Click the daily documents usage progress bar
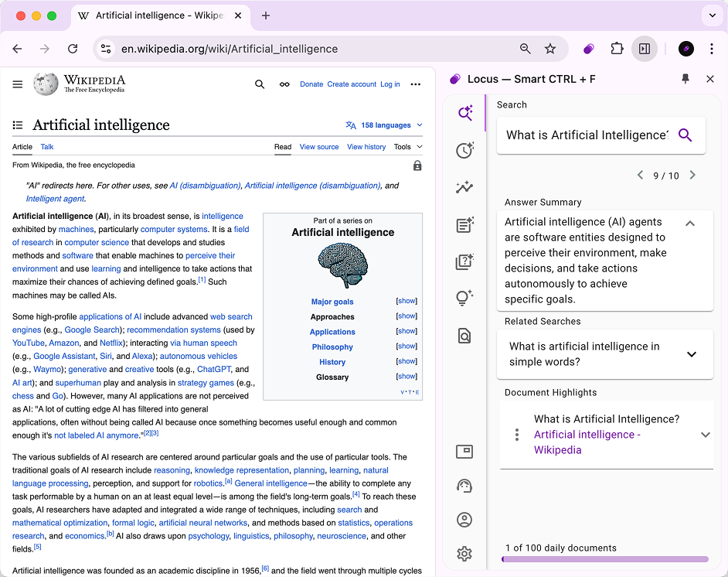Image resolution: width=728 pixels, height=577 pixels. [x=604, y=559]
